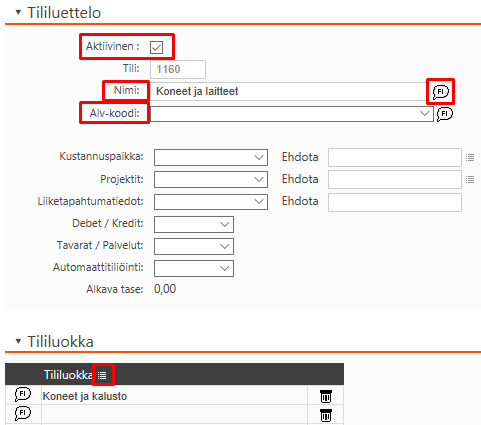
Task: Click trash icon on empty Tililuokka row
Action: click(x=326, y=415)
